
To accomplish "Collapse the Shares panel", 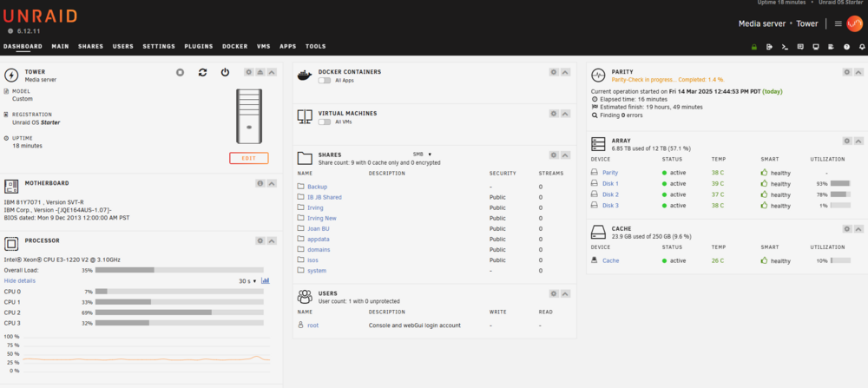I will click(x=565, y=155).
